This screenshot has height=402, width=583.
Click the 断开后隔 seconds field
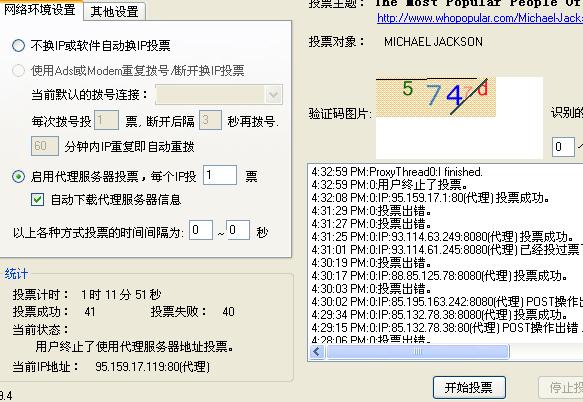210,120
